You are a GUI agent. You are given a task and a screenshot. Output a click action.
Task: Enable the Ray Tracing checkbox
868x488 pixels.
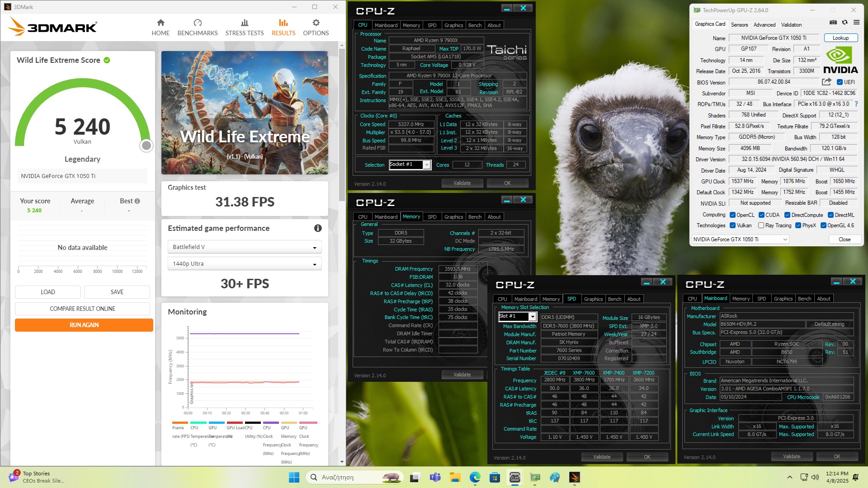point(761,225)
